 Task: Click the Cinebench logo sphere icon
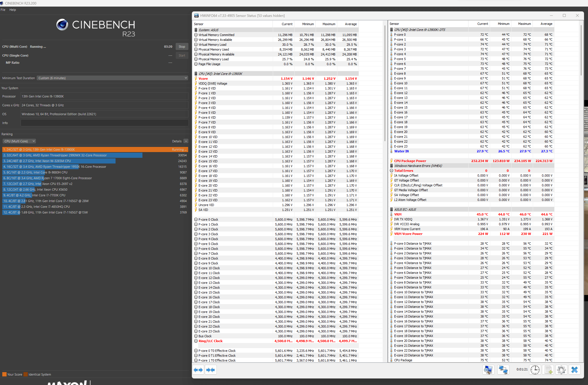pos(62,25)
